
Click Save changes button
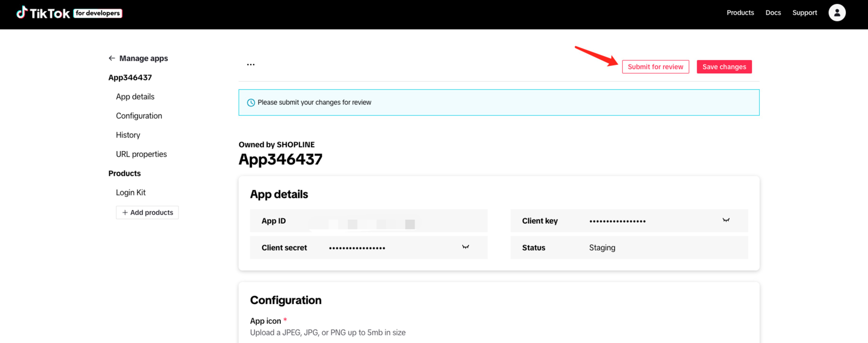pyautogui.click(x=724, y=67)
